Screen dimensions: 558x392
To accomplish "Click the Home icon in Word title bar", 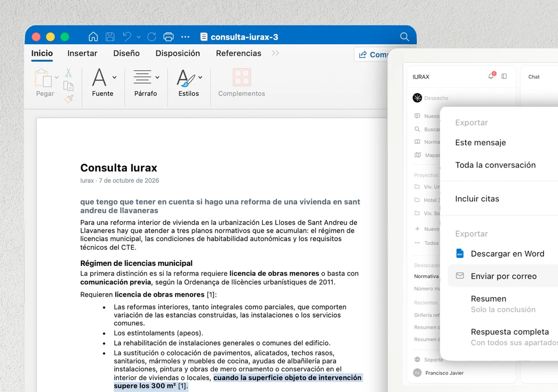I will pos(93,37).
